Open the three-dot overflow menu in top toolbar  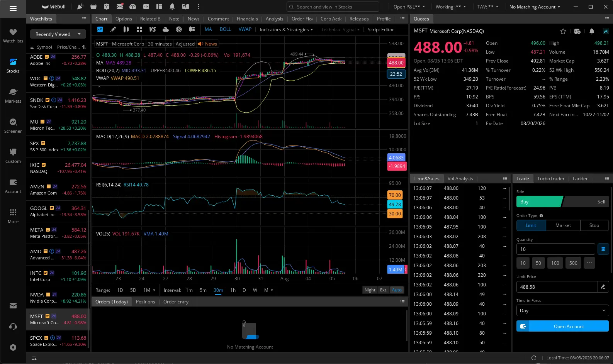coord(198,7)
